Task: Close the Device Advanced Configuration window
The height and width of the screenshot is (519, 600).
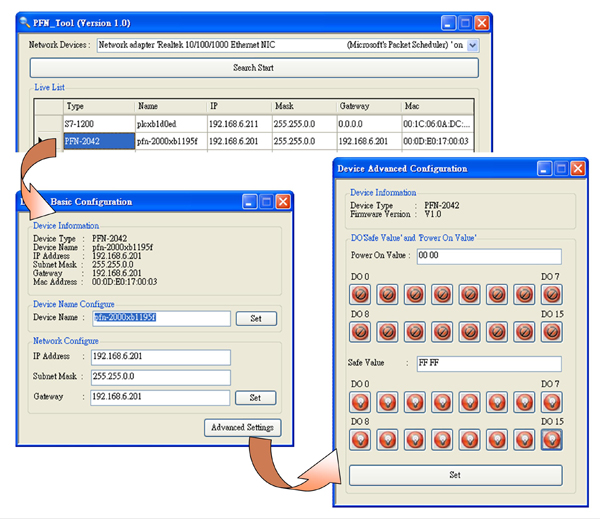Action: pos(578,168)
